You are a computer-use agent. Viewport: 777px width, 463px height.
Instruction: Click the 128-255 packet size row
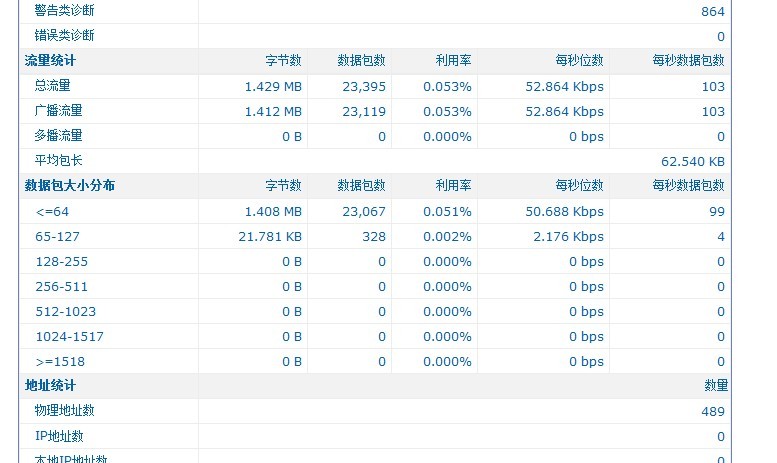click(62, 262)
